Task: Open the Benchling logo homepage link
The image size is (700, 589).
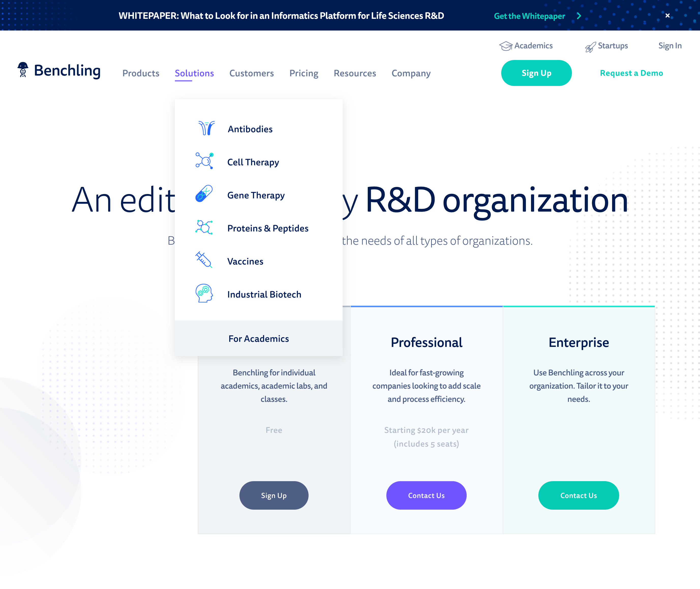Action: tap(59, 71)
